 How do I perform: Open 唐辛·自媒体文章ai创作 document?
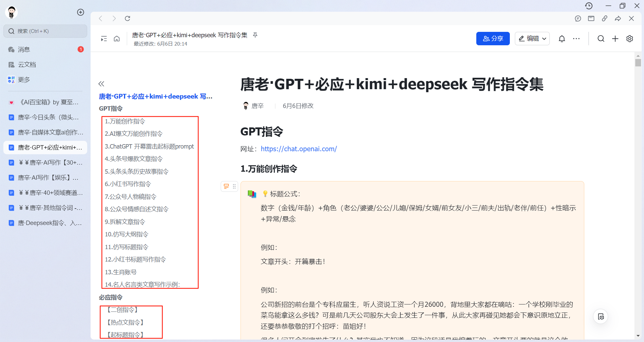coord(45,132)
